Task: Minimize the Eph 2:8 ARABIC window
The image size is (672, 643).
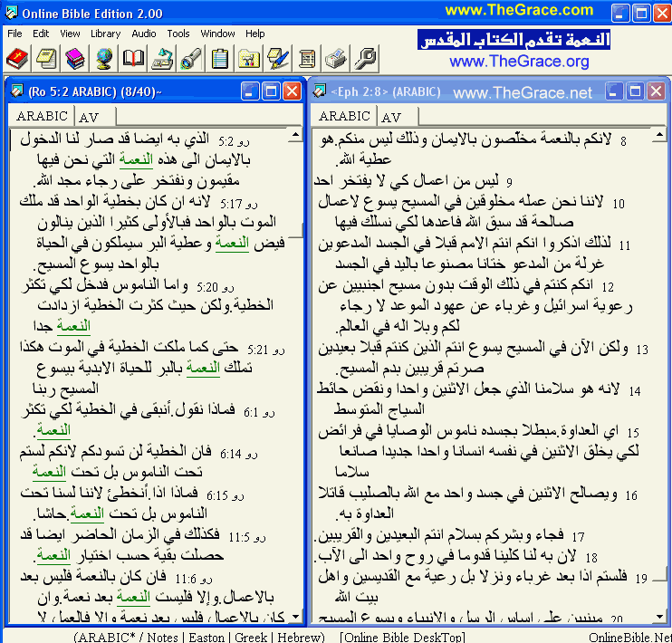Action: [x=614, y=91]
